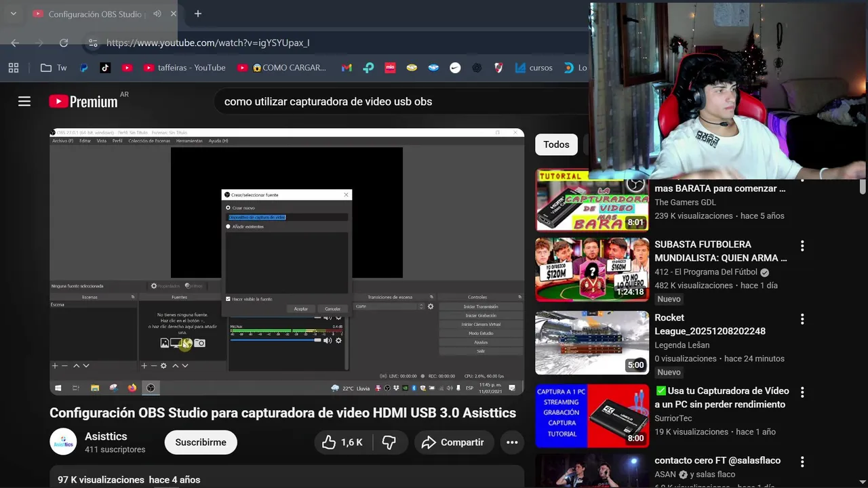
Task: View site information icon beside URL
Action: (x=93, y=43)
